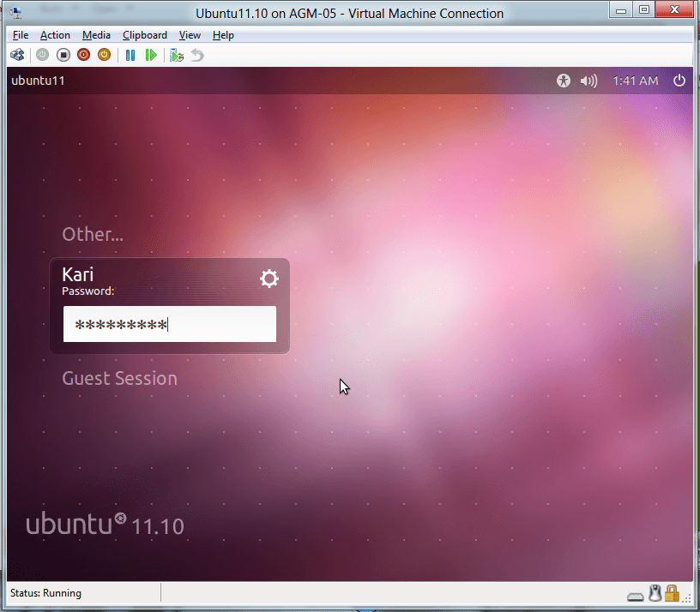The image size is (700, 612).
Task: Click the keyboard status icon in status bar
Action: pos(636,597)
